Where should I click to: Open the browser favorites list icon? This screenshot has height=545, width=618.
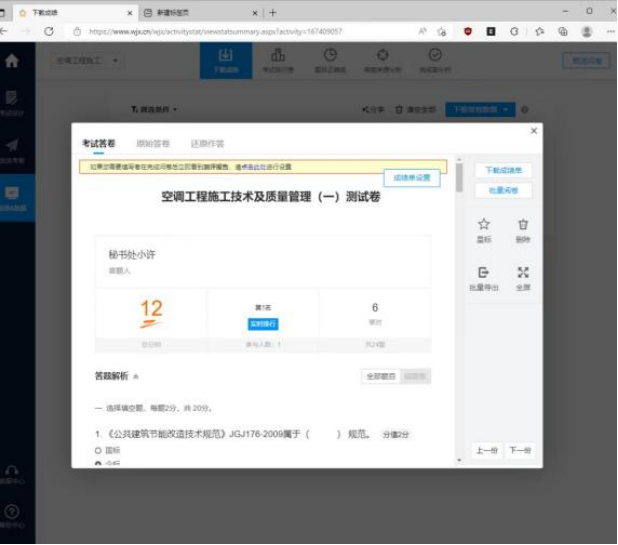pos(540,32)
